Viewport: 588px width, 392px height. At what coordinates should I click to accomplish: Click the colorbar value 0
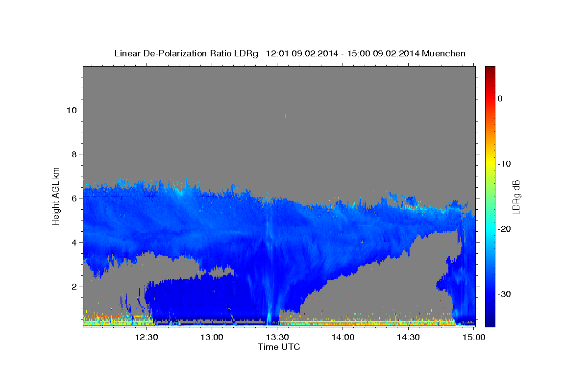pyautogui.click(x=500, y=98)
